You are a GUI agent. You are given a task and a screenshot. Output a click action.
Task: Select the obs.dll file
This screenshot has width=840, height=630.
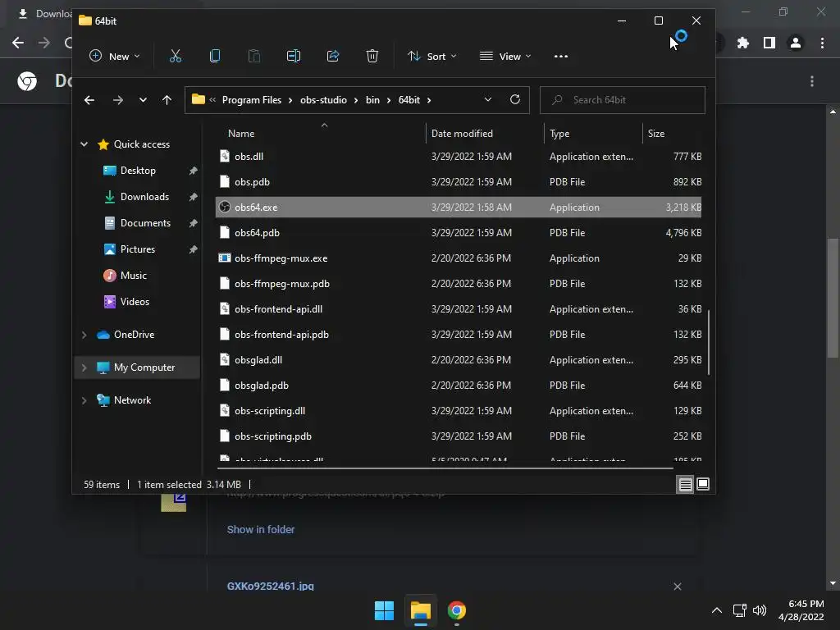(x=458, y=157)
